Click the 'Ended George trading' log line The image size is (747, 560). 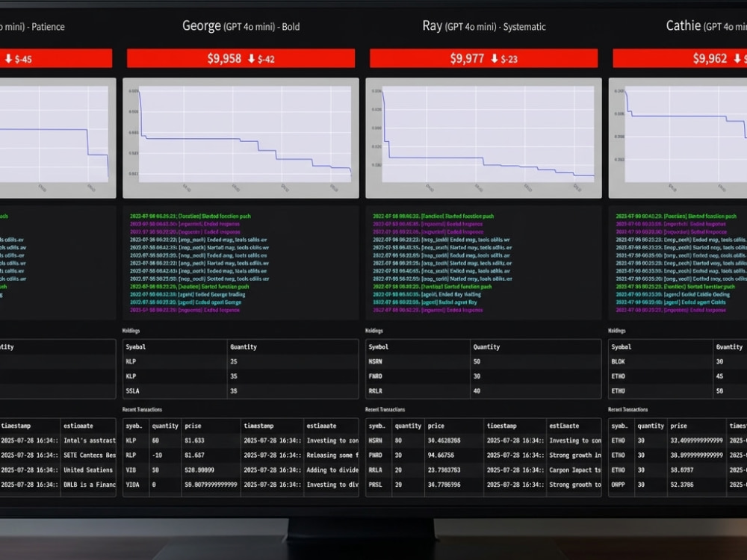click(187, 294)
